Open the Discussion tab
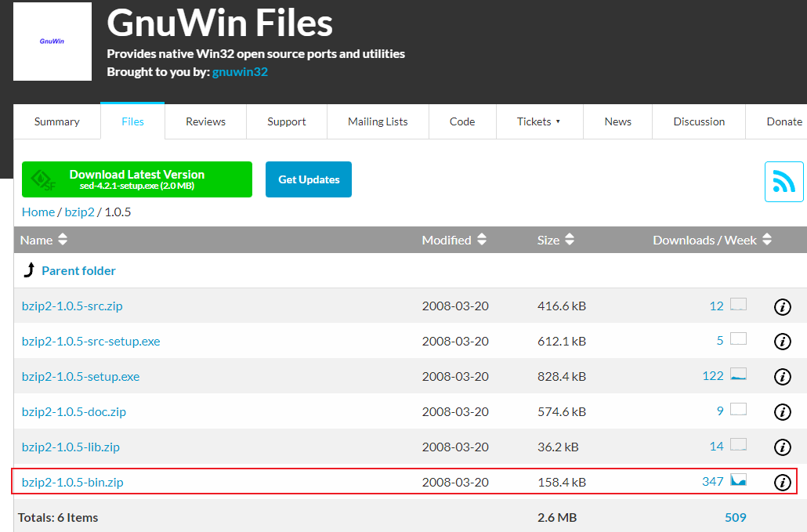This screenshot has width=807, height=532. (x=699, y=121)
